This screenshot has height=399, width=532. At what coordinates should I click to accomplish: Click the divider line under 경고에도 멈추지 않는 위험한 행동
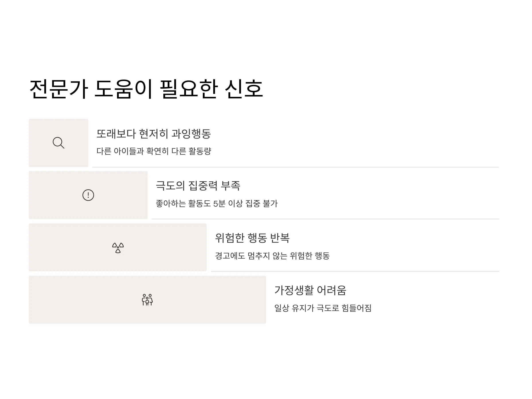click(355, 271)
